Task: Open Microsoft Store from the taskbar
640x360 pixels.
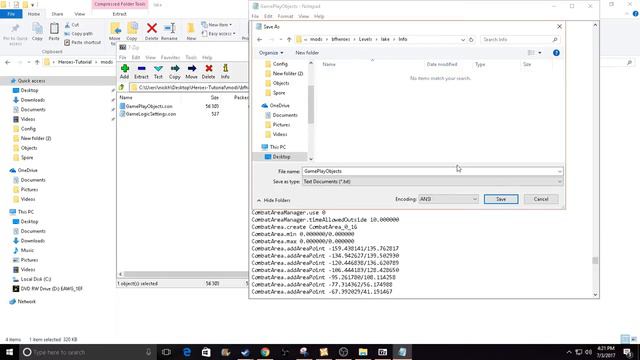Action: point(206,352)
